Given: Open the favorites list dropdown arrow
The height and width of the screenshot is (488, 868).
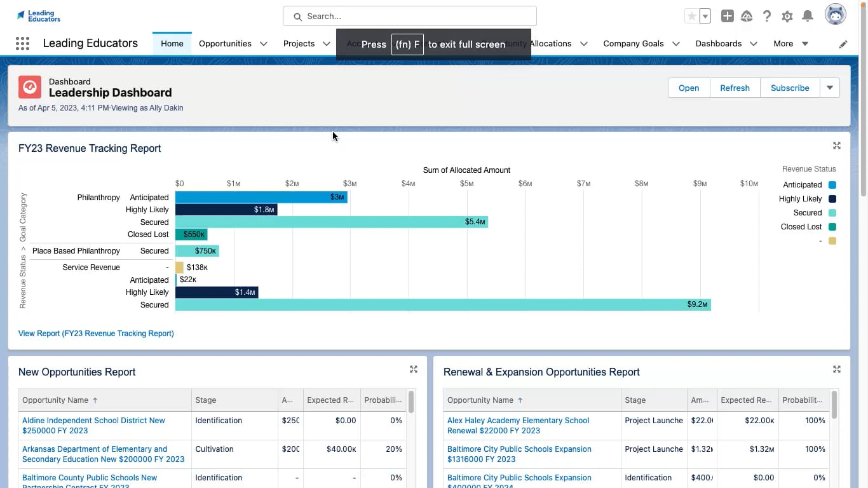Looking at the screenshot, I should (705, 17).
